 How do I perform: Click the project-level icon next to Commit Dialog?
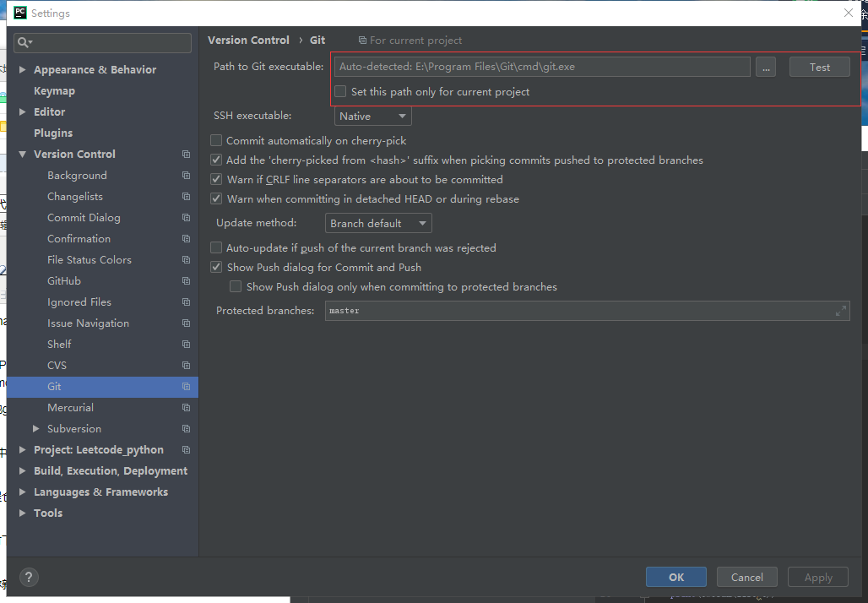click(x=186, y=218)
